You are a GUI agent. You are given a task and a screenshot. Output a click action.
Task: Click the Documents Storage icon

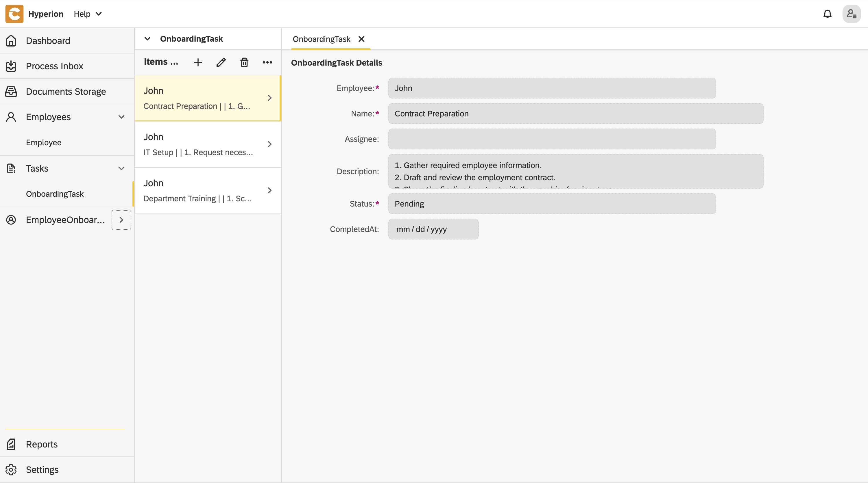[11, 92]
